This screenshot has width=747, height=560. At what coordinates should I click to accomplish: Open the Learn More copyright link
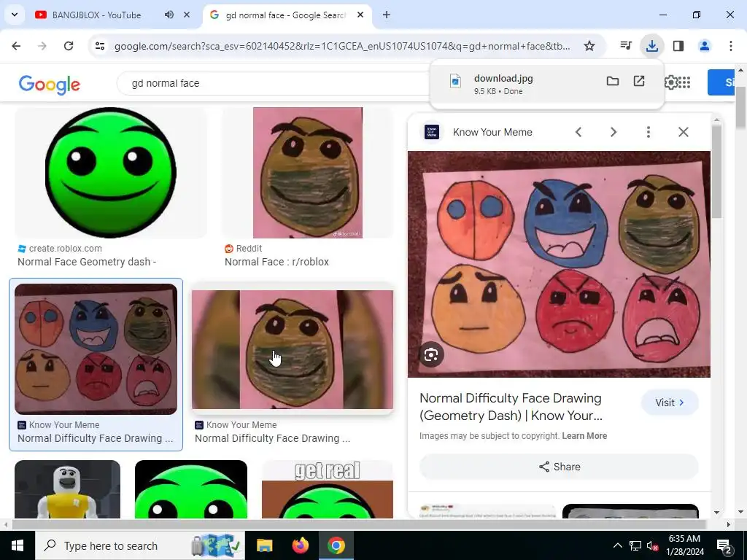coord(584,436)
